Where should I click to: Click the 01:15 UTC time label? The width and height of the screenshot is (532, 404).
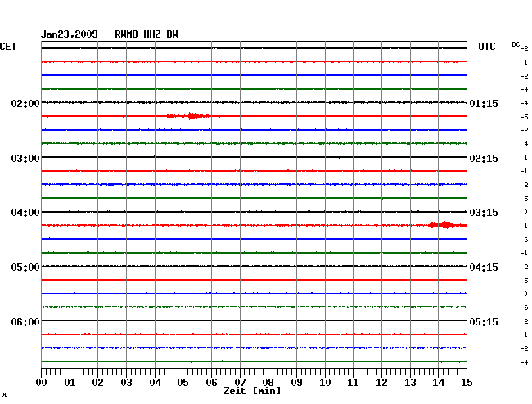(484, 103)
